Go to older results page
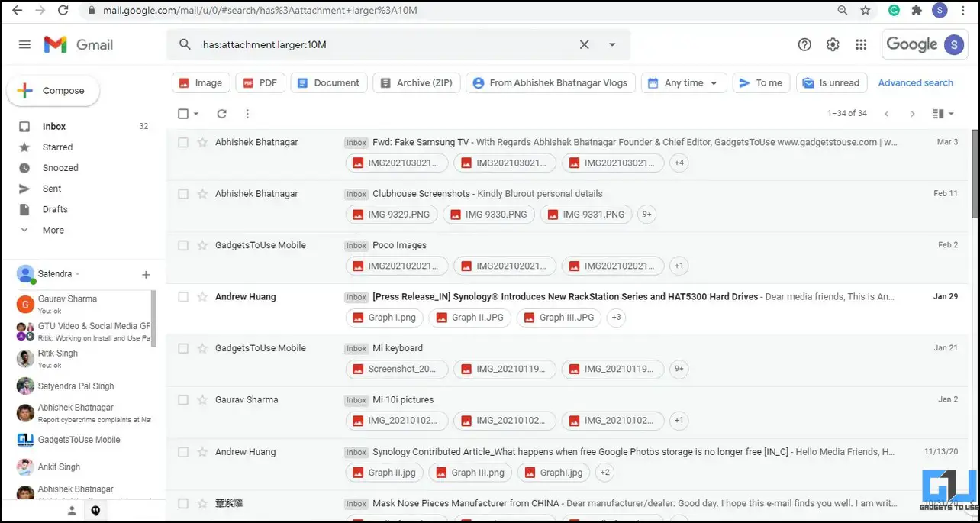Image resolution: width=980 pixels, height=523 pixels. pos(912,114)
